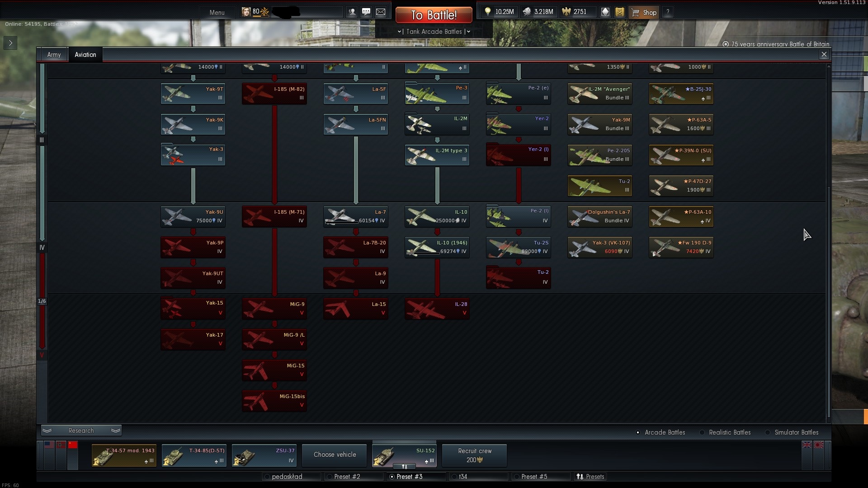Select ZSU-37 crew slot

(264, 455)
